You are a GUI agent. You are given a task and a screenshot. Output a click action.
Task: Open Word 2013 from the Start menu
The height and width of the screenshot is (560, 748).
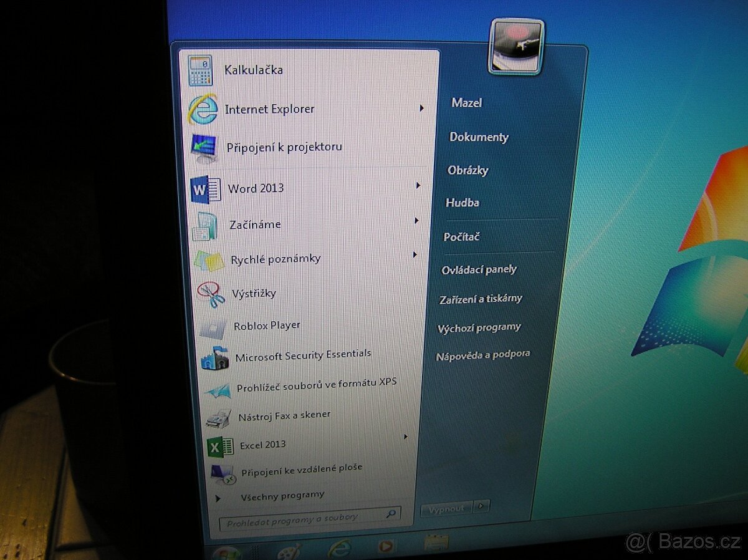[x=255, y=188]
